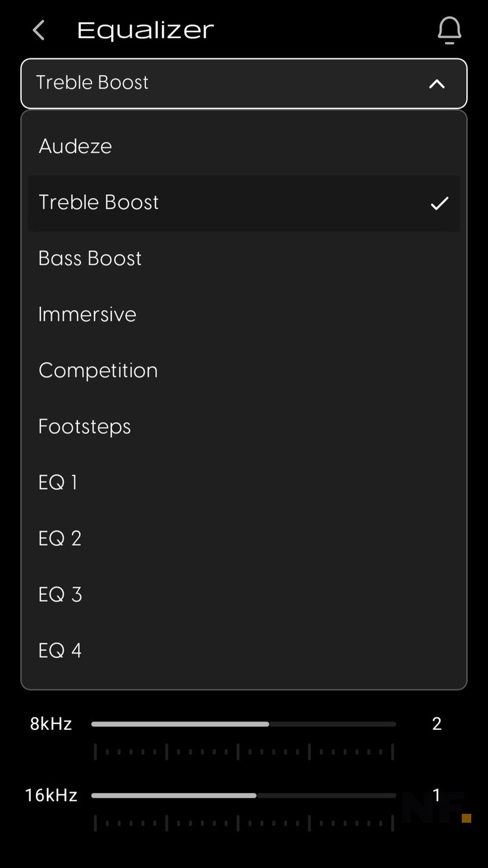
Task: Collapse the preset dropdown using the chevron
Action: click(437, 84)
